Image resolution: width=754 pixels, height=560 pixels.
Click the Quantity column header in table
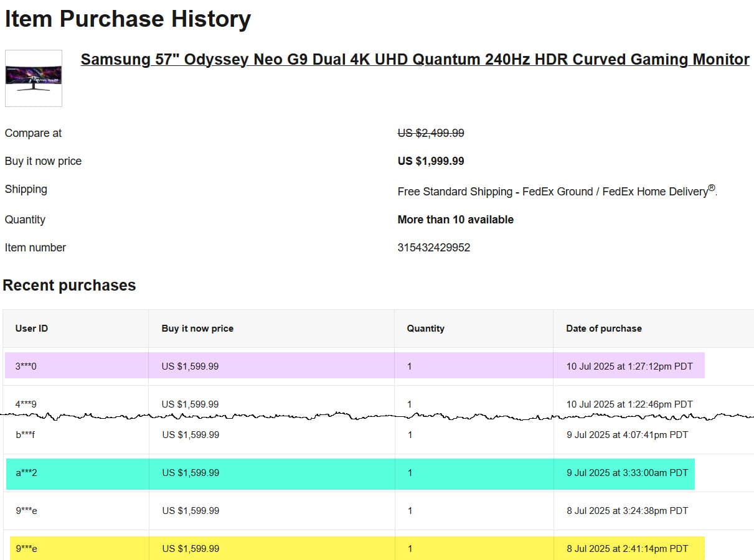click(425, 329)
